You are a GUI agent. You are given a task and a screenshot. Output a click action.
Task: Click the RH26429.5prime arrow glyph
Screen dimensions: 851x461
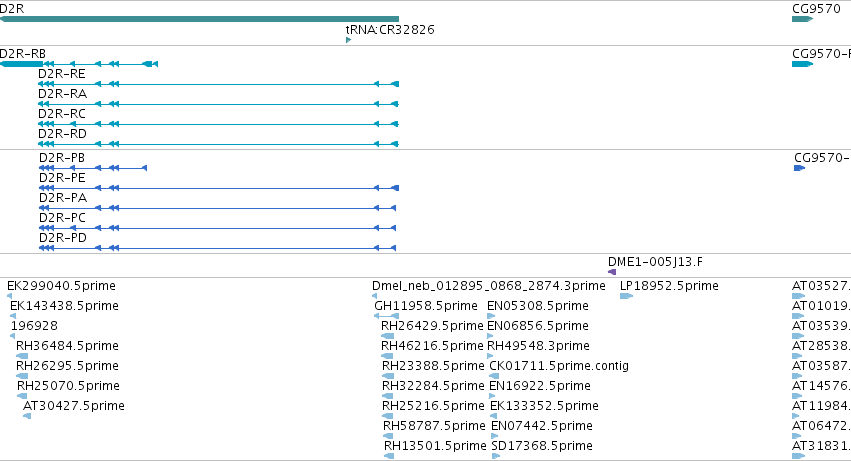[388, 336]
